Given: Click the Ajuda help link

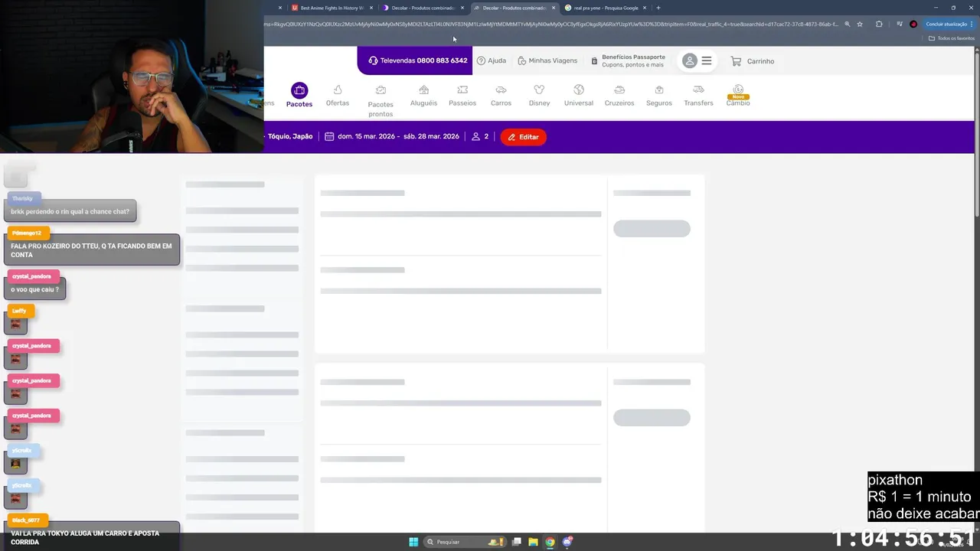Looking at the screenshot, I should coord(492,60).
